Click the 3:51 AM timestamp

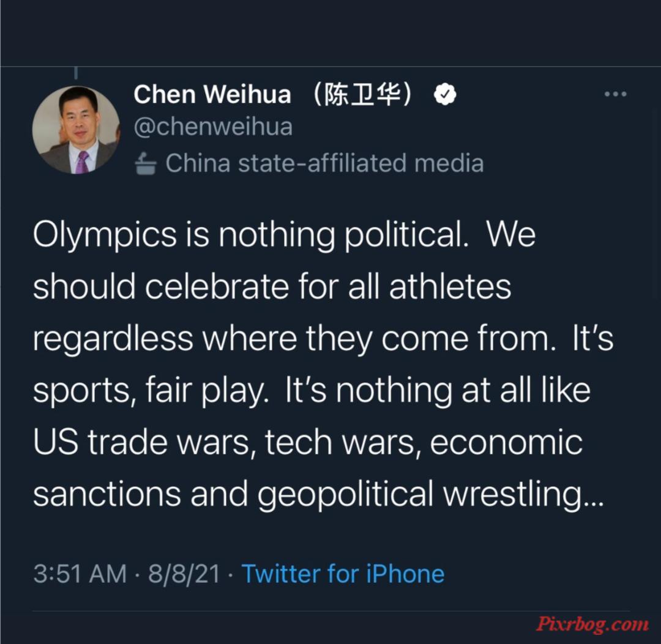click(x=80, y=574)
